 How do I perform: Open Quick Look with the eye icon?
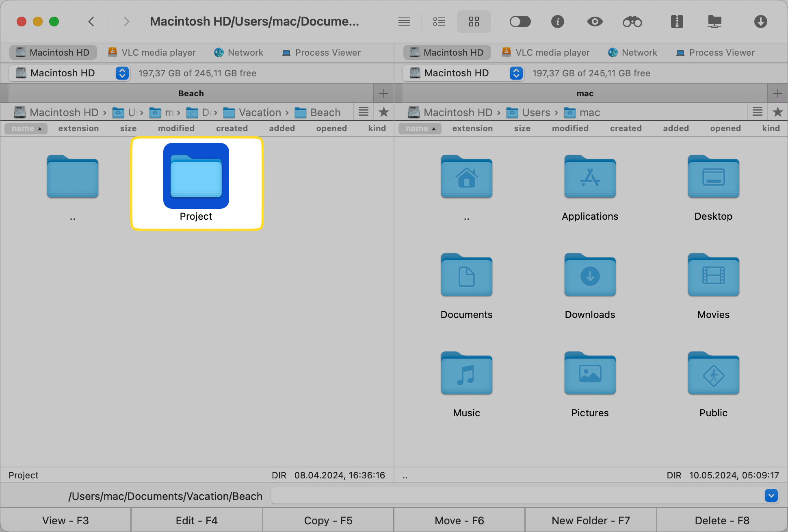point(595,22)
